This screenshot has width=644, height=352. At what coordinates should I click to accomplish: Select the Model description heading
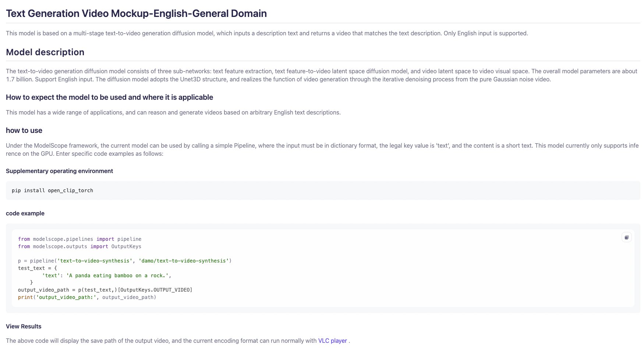45,52
